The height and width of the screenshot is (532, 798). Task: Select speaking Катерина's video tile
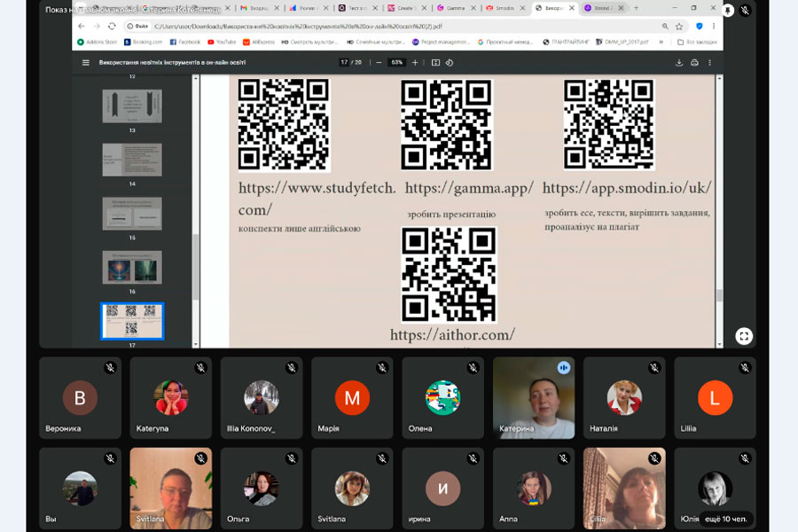point(534,397)
